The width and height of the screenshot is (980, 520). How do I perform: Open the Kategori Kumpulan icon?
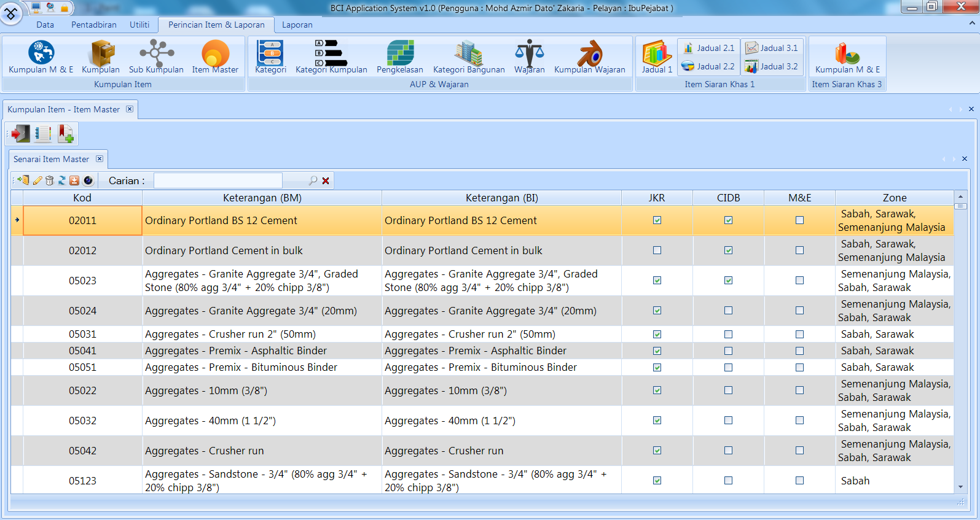[331, 57]
